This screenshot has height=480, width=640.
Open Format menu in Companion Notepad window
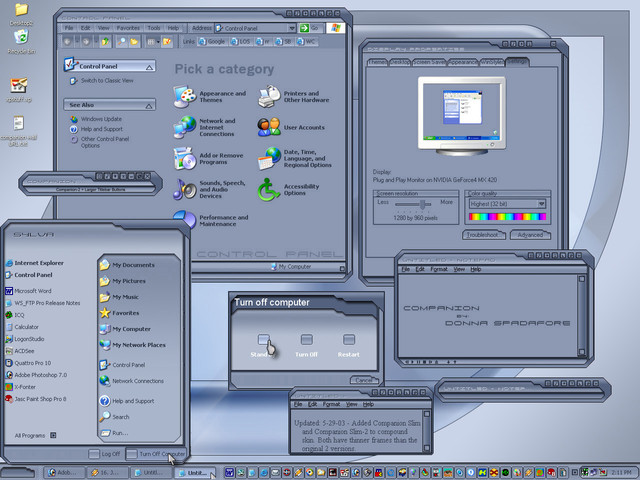[439, 269]
